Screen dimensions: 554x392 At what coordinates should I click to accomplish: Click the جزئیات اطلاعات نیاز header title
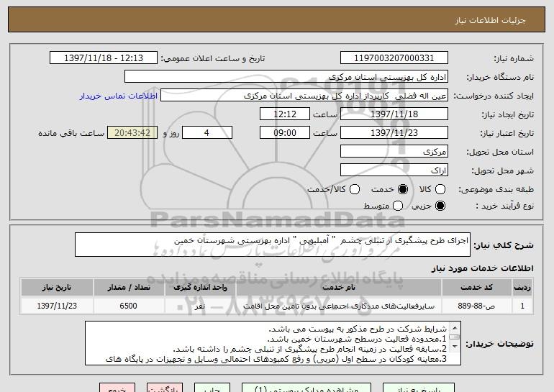coord(490,20)
